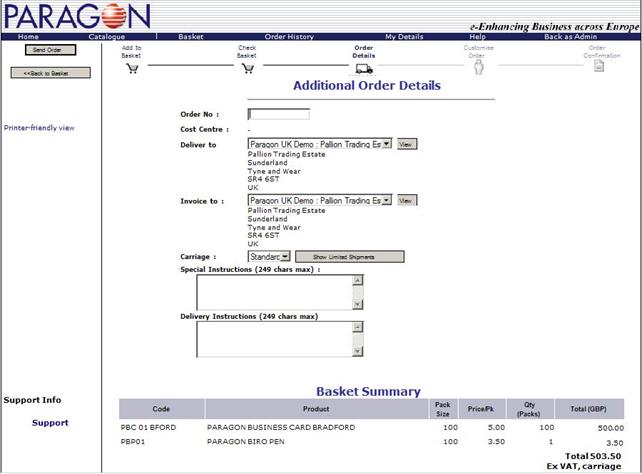Image resolution: width=642 pixels, height=474 pixels.
Task: Click the View button beside Invoice to
Action: [407, 200]
